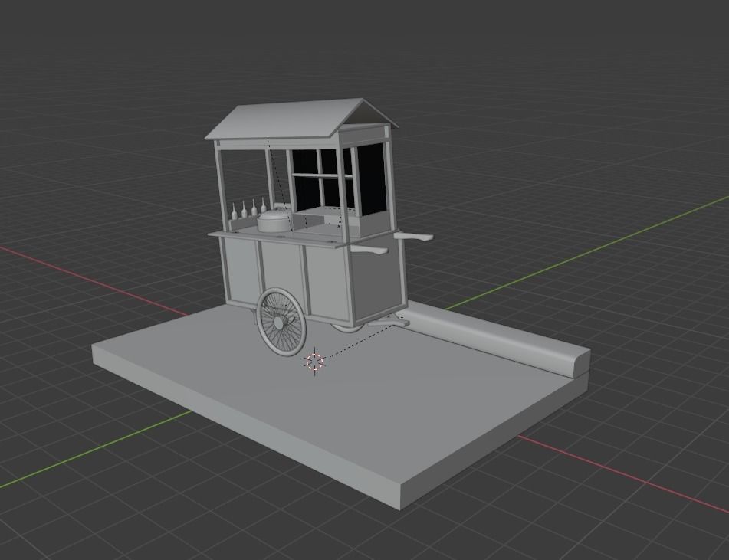Select the leftmost bottle on the cart counter
Viewport: 729px width, 560px height.
click(x=235, y=211)
